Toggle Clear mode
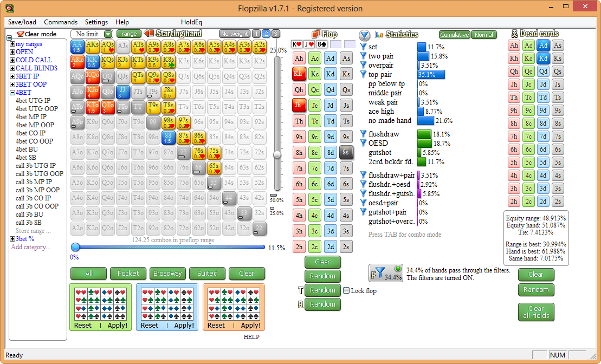The width and height of the screenshot is (601, 364). click(x=36, y=34)
